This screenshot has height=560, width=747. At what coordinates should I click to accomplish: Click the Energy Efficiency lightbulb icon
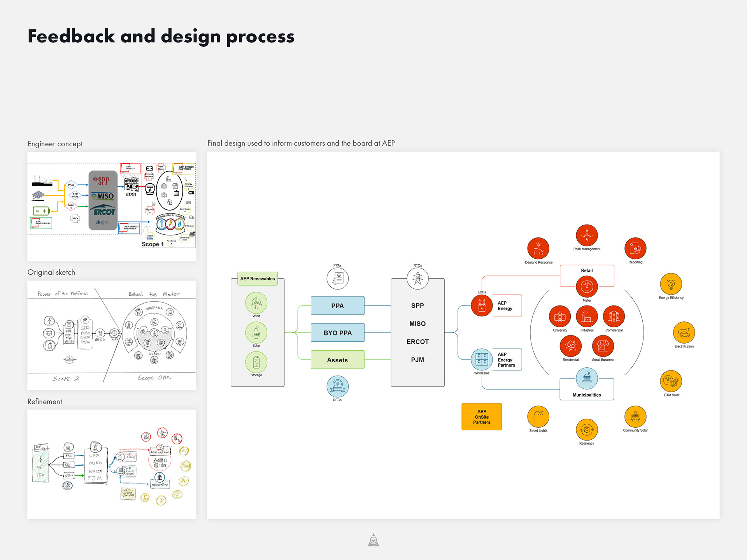coord(671,284)
